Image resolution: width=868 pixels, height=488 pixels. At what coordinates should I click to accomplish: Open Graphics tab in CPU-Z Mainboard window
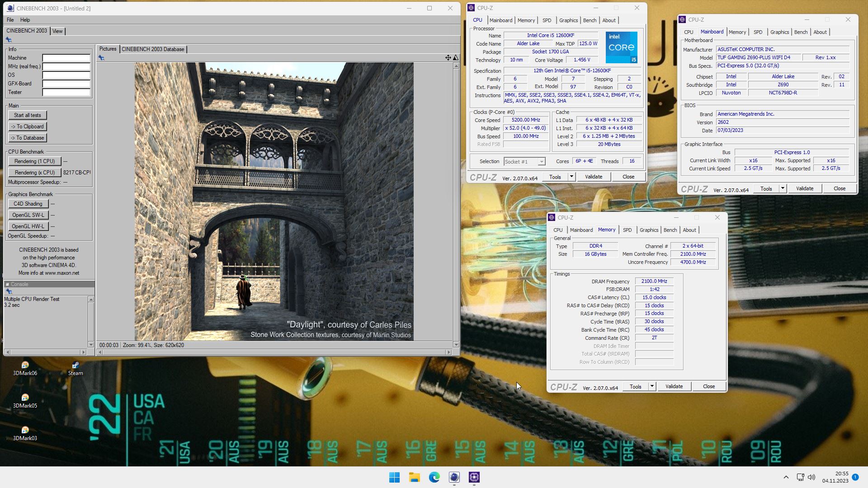[x=779, y=32]
